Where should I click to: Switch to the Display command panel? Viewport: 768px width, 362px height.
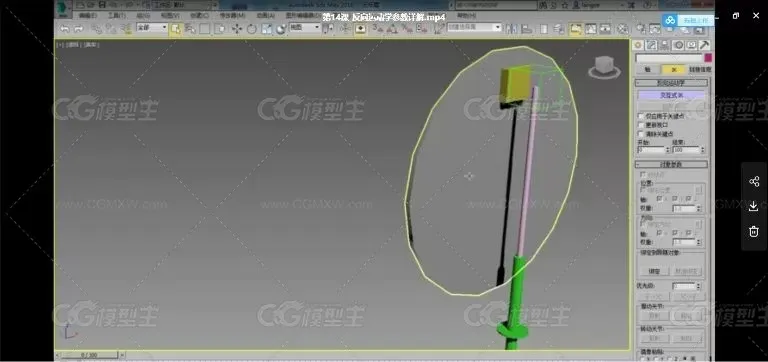point(691,45)
